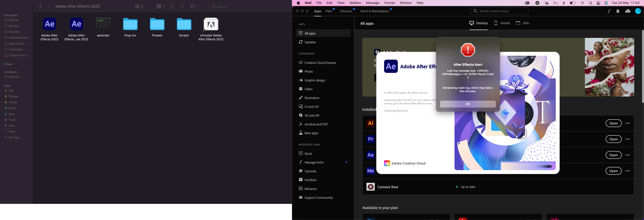
Task: Click Open button for After Effects row
Action: pos(613,155)
